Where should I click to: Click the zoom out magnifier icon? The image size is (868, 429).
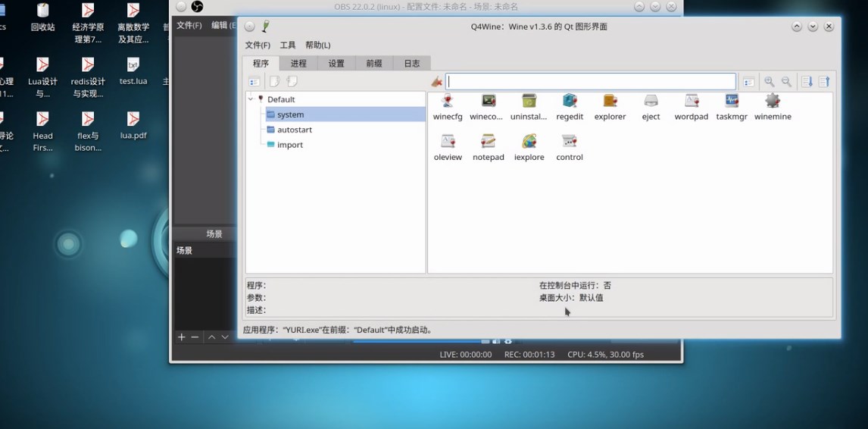tap(786, 82)
